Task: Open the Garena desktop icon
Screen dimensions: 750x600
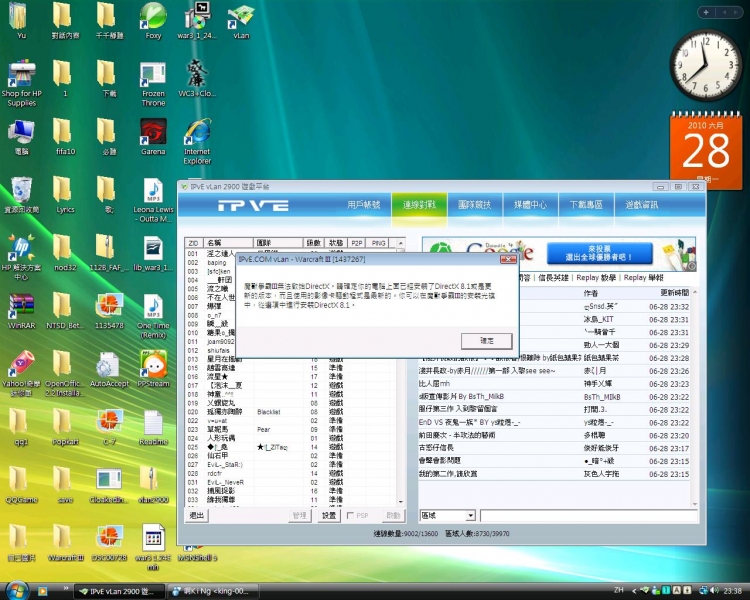Action: click(153, 135)
